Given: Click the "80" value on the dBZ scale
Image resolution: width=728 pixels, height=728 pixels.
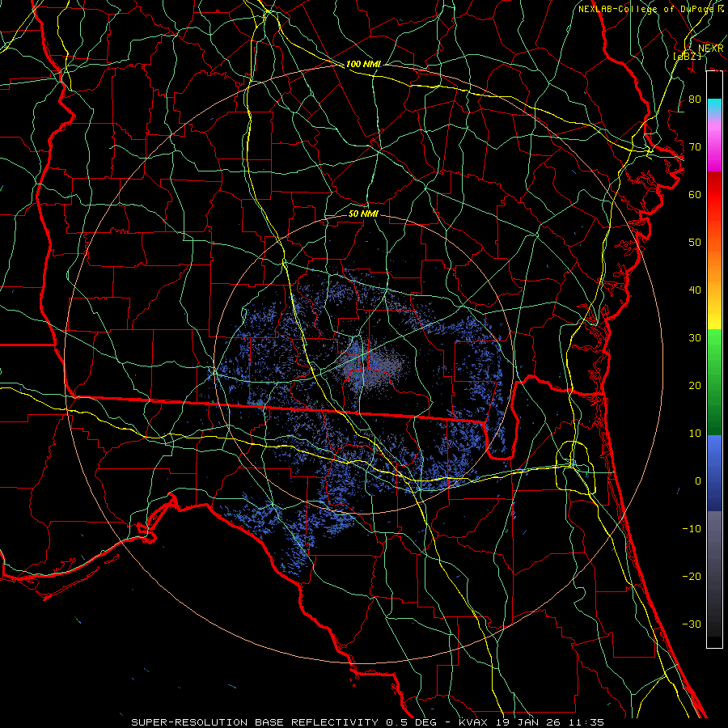Looking at the screenshot, I should (x=695, y=99).
